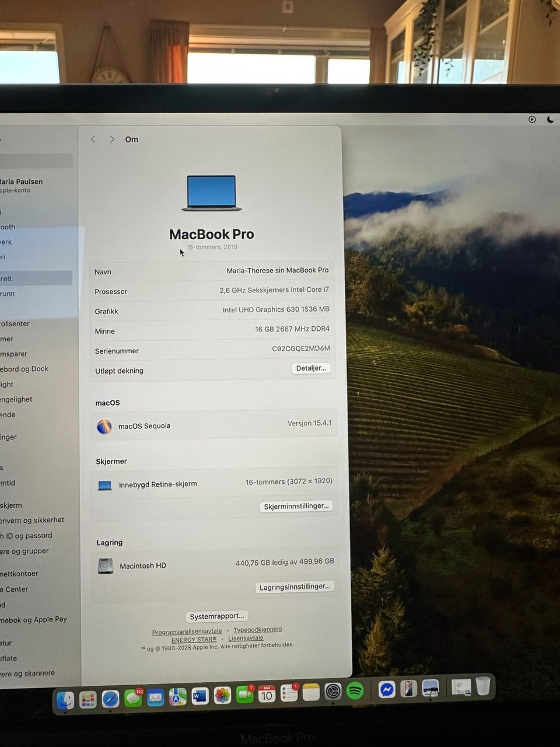
Task: Open iPhone Mirroring in the Dock
Action: tap(408, 689)
